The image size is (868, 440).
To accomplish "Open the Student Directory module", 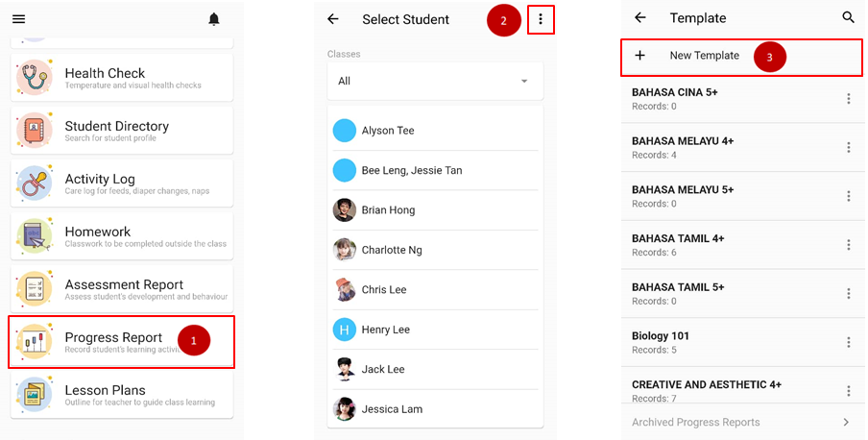I will pos(122,131).
